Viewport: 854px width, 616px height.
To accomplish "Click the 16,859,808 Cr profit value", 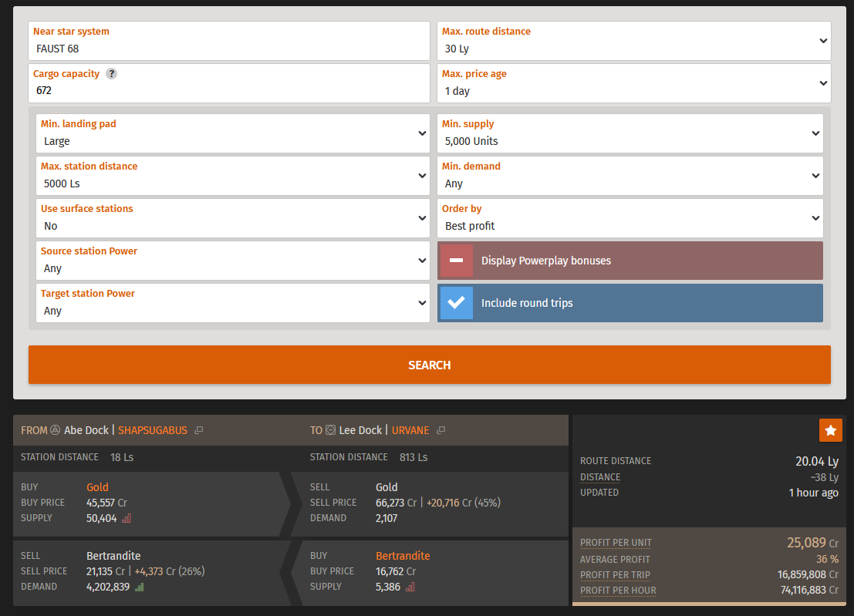I will 808,574.
